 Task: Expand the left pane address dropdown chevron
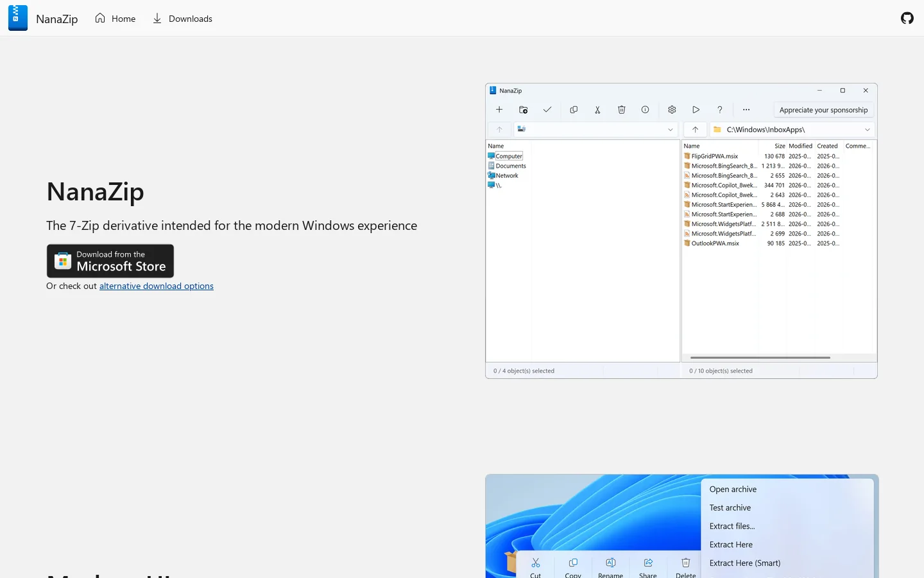point(671,130)
